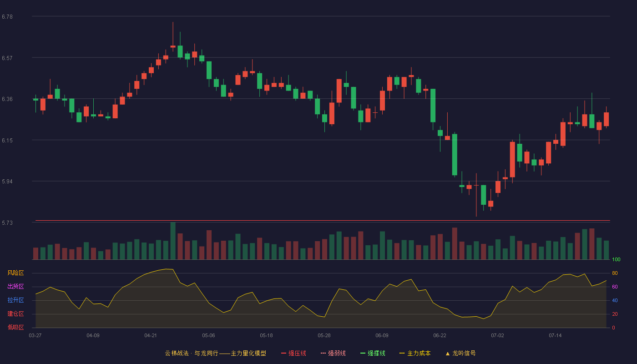Click the 05-28 date label

point(324,335)
